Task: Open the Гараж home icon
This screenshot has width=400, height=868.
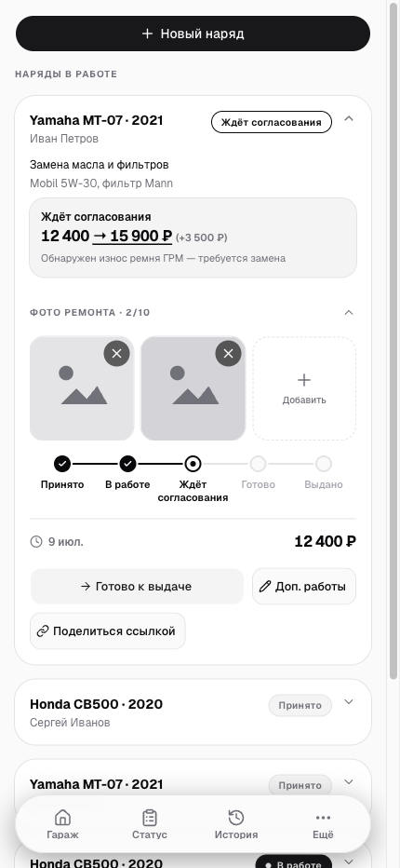Action: pos(62,817)
